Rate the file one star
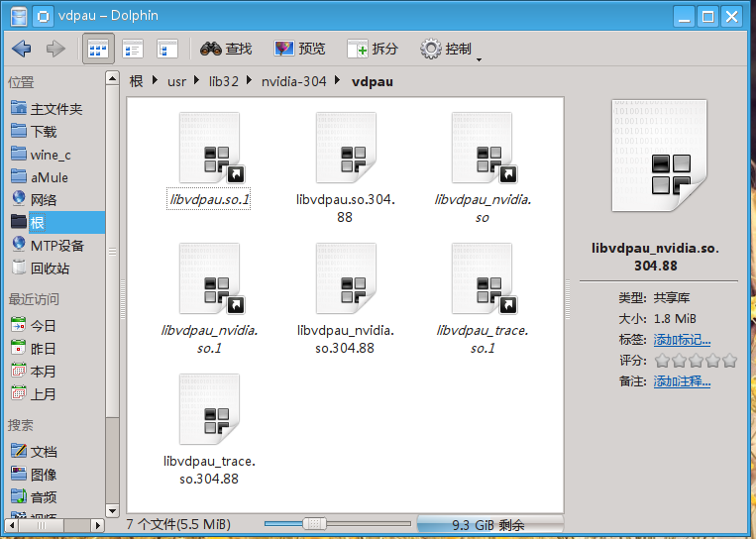This screenshot has height=539, width=756. coord(663,361)
